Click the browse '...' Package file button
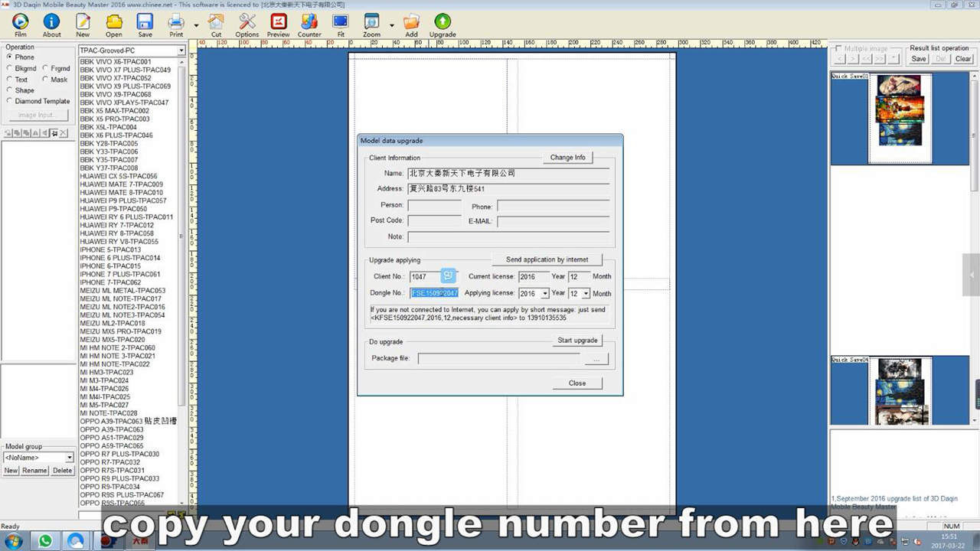The width and height of the screenshot is (980, 551). coord(596,359)
